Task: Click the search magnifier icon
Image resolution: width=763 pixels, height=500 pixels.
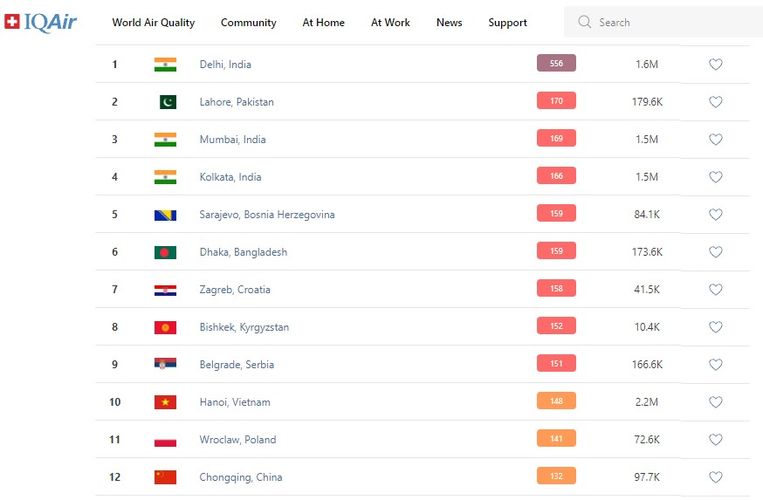Action: tap(585, 22)
